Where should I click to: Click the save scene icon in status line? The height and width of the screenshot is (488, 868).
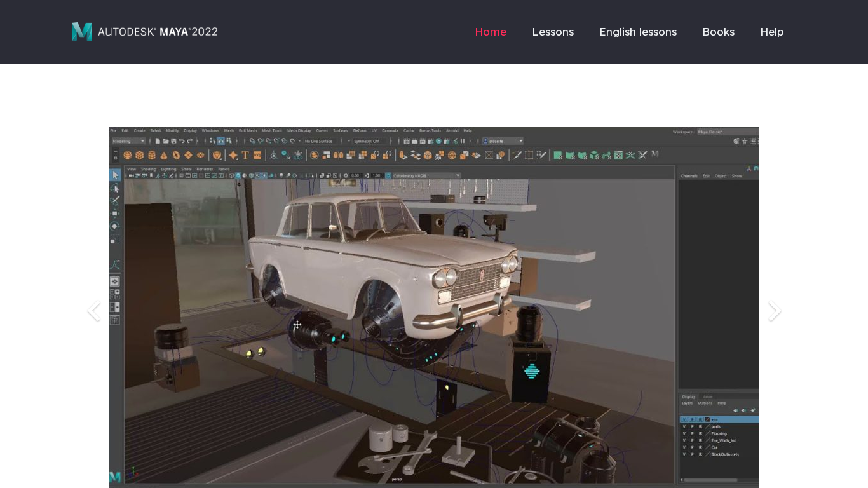click(x=173, y=141)
